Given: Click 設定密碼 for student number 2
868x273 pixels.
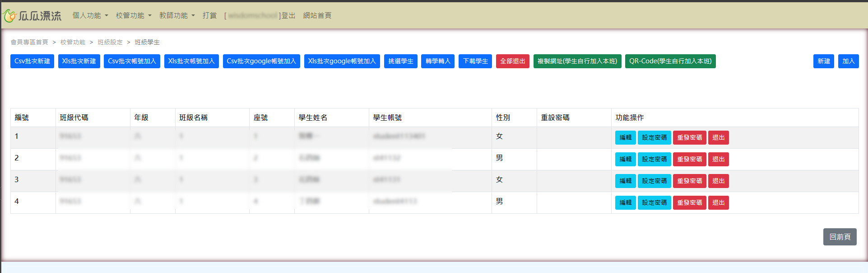Looking at the screenshot, I should tap(654, 159).
